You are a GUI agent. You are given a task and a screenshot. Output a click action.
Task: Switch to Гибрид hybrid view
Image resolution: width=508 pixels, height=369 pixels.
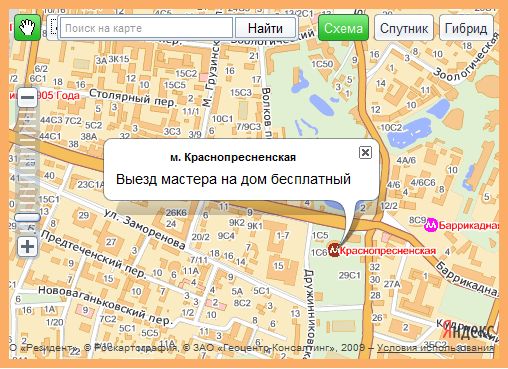(466, 28)
